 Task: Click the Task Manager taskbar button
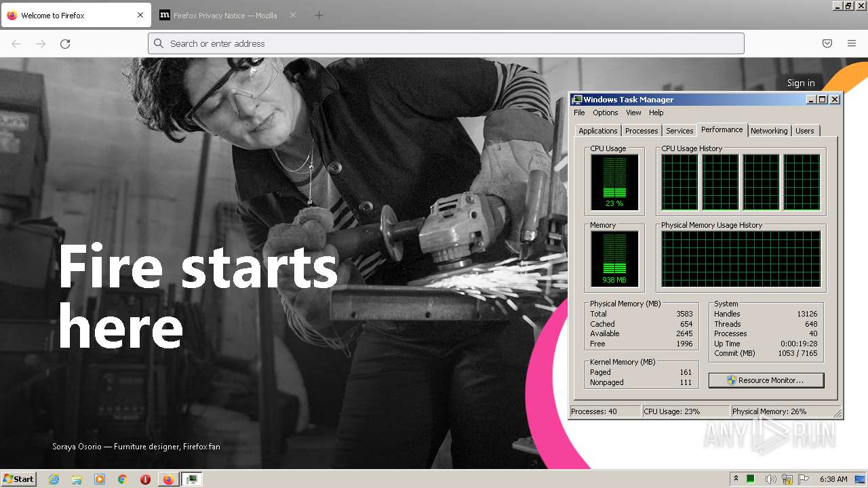(192, 479)
